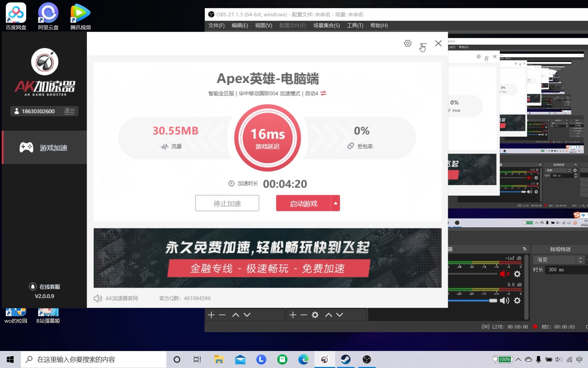588x368 pixels.
Task: Open 在线客服 online support
Action: pos(45,287)
